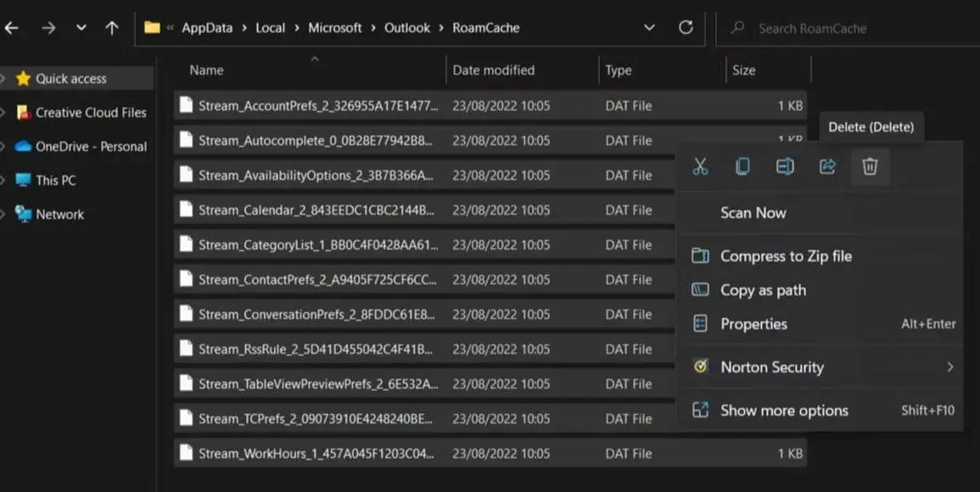
Task: Click the Share icon in context menu
Action: (x=827, y=167)
